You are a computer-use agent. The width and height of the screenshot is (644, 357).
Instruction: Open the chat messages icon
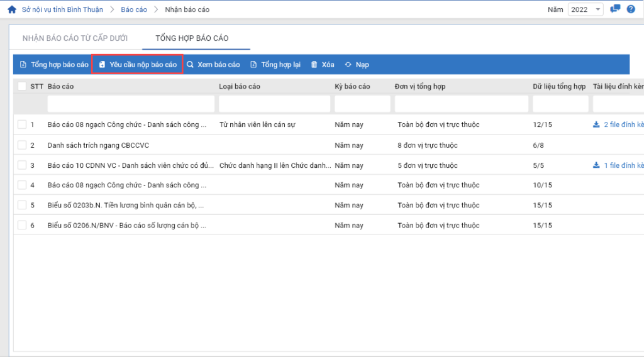point(615,9)
